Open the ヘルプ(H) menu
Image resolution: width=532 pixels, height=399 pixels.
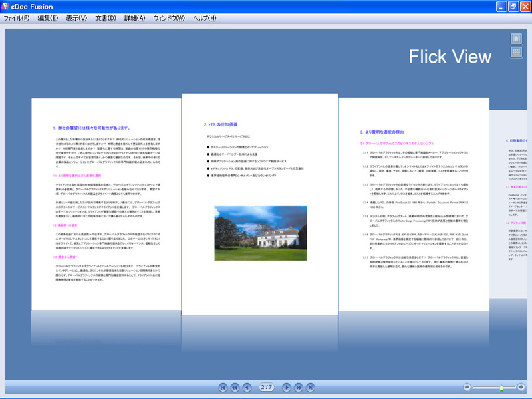point(204,19)
